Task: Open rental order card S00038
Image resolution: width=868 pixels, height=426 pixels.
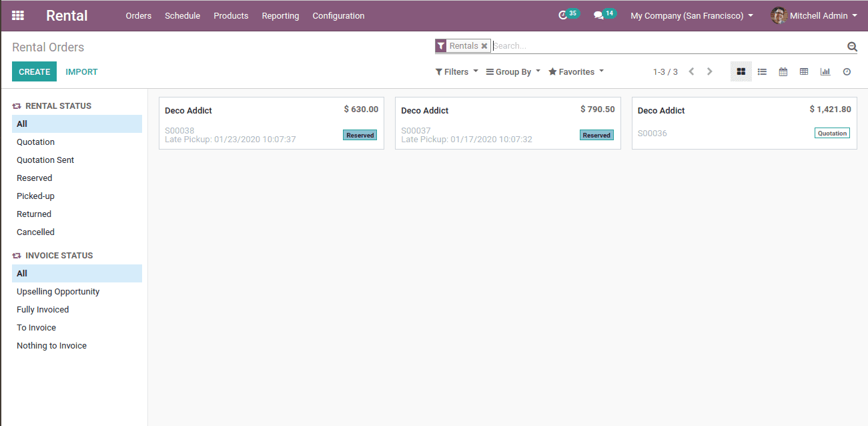Action: [272, 123]
